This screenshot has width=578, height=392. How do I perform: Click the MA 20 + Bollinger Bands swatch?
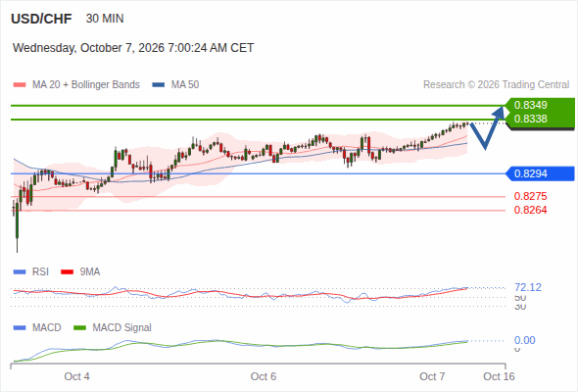(x=20, y=85)
